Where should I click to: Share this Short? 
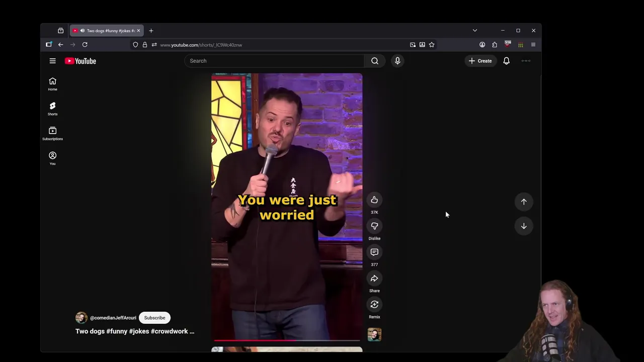tap(374, 279)
